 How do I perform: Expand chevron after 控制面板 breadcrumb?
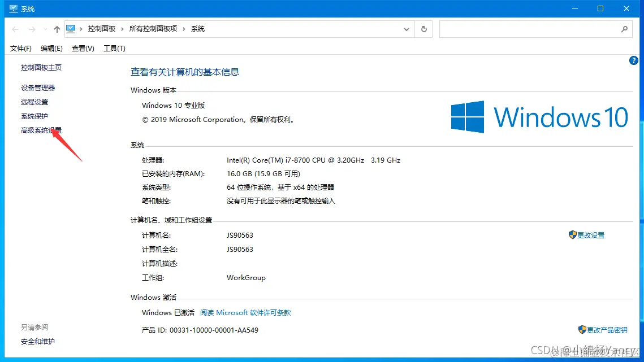pos(122,29)
